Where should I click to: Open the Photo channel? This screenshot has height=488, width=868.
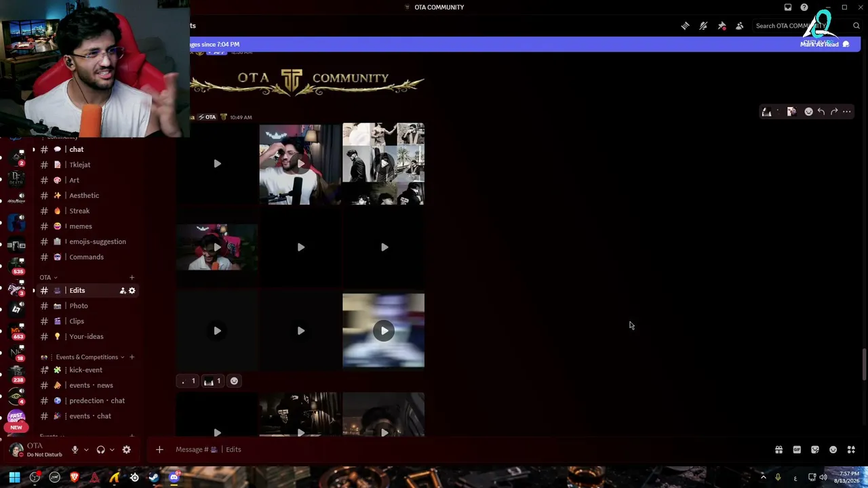(87, 306)
